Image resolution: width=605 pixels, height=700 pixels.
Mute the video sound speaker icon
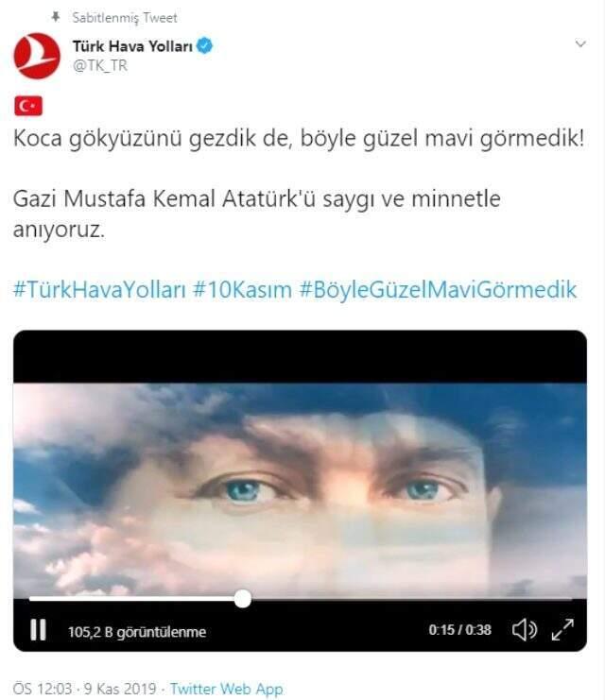click(x=524, y=630)
